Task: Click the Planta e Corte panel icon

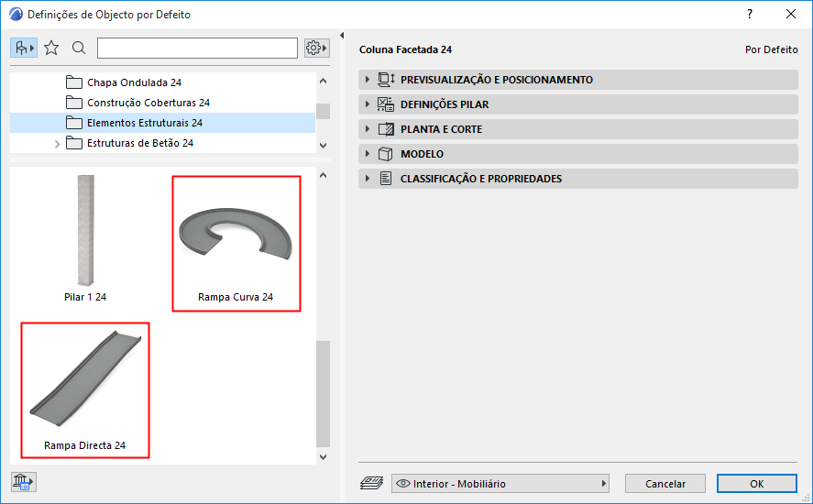Action: (386, 129)
